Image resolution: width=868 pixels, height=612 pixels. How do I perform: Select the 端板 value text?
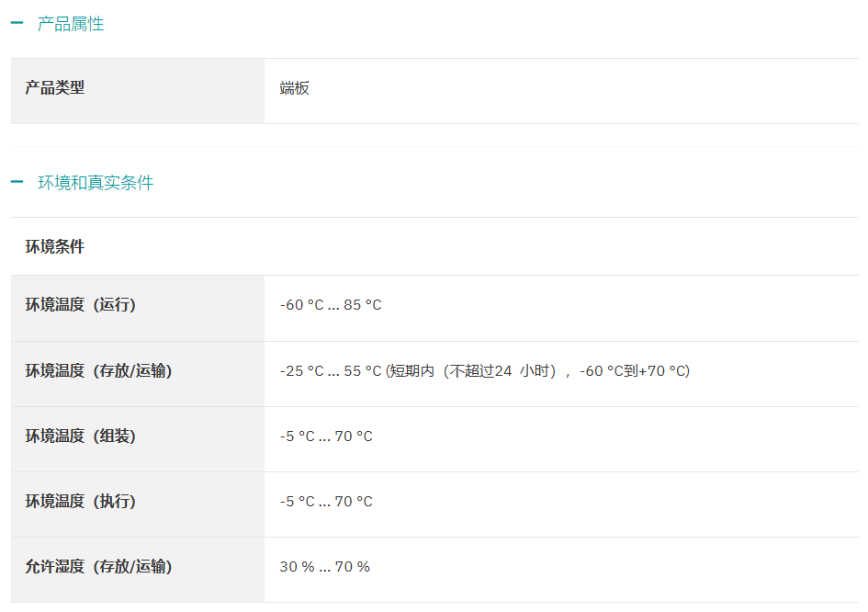point(295,88)
